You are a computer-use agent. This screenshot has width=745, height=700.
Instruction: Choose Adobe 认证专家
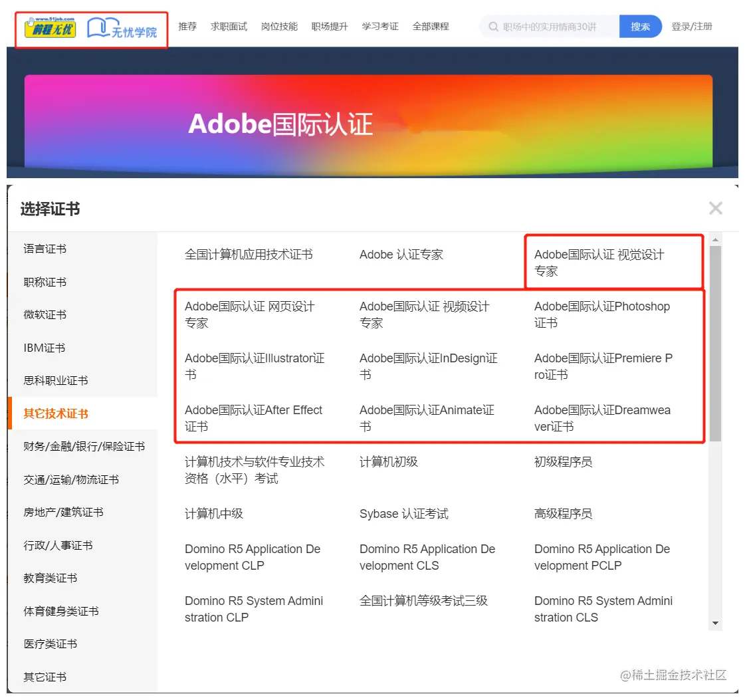pyautogui.click(x=401, y=255)
